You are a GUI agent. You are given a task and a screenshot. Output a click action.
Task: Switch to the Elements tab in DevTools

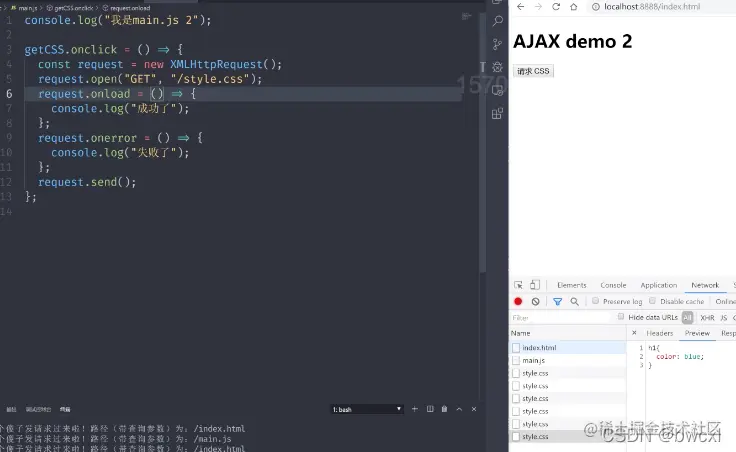572,285
